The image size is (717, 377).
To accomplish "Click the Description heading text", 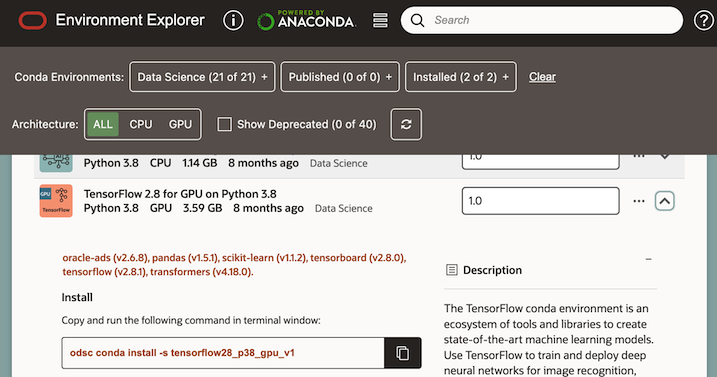I will click(492, 270).
